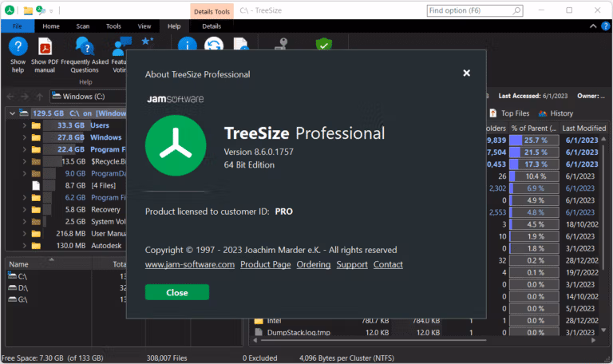Open the Support link
This screenshot has width=613, height=364.
pos(352,264)
